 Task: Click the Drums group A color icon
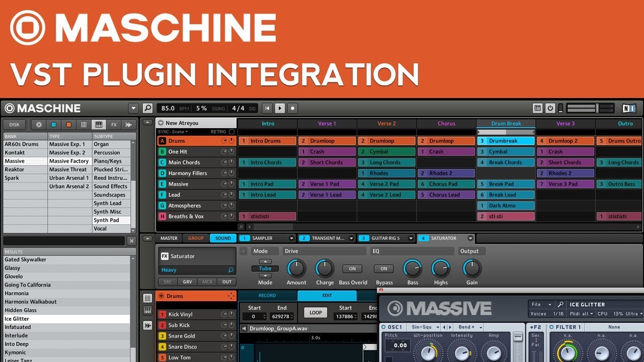click(162, 141)
